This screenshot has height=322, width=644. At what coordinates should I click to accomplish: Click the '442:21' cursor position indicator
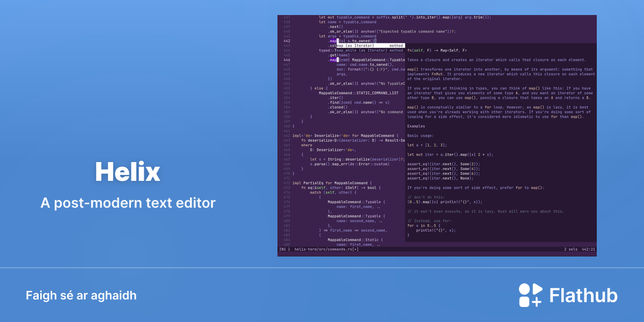coord(589,250)
